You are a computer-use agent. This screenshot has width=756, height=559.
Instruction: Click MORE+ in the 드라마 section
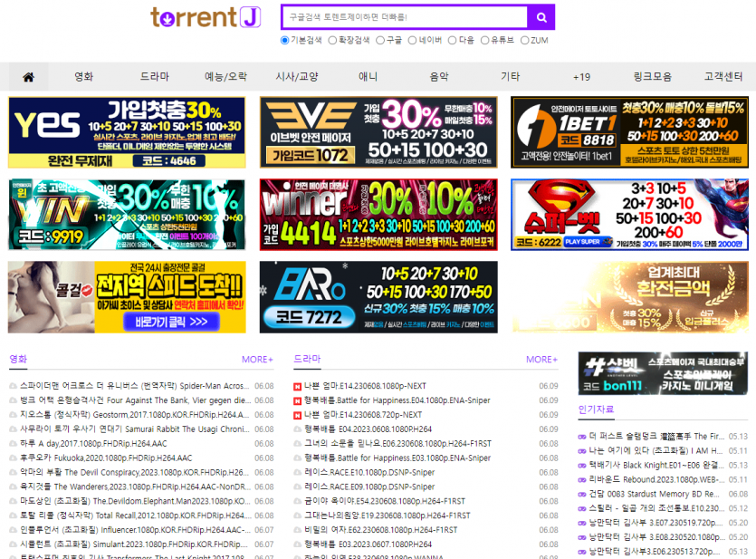(x=542, y=360)
